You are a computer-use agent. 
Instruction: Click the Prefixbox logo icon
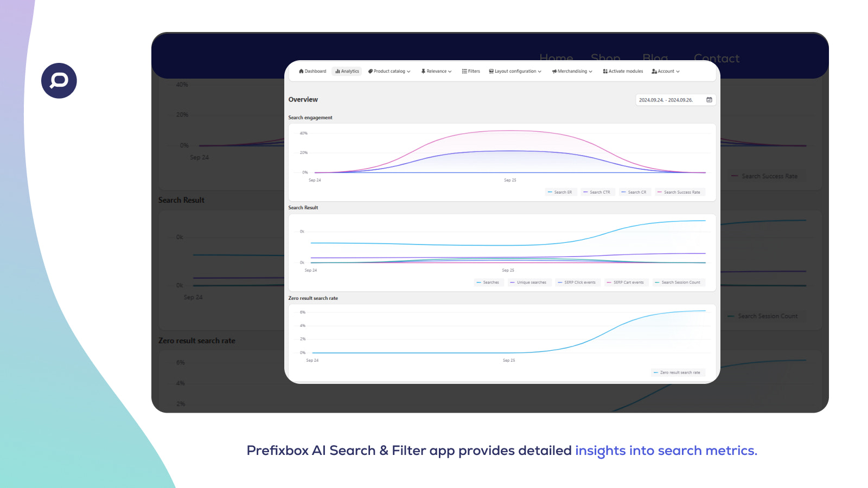59,81
